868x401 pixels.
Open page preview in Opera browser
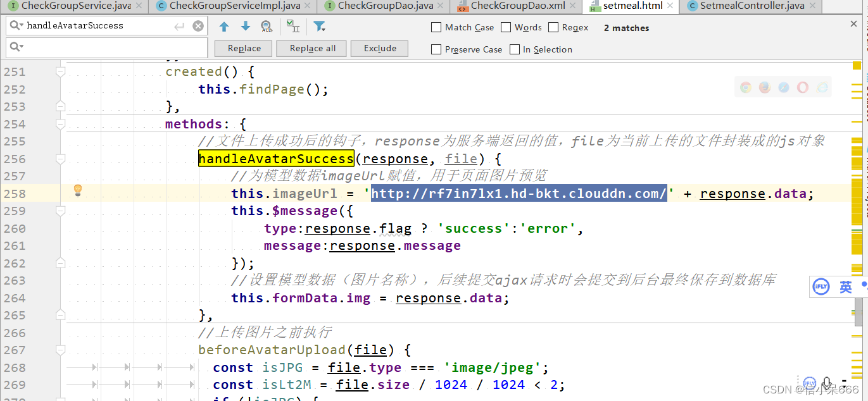click(803, 88)
